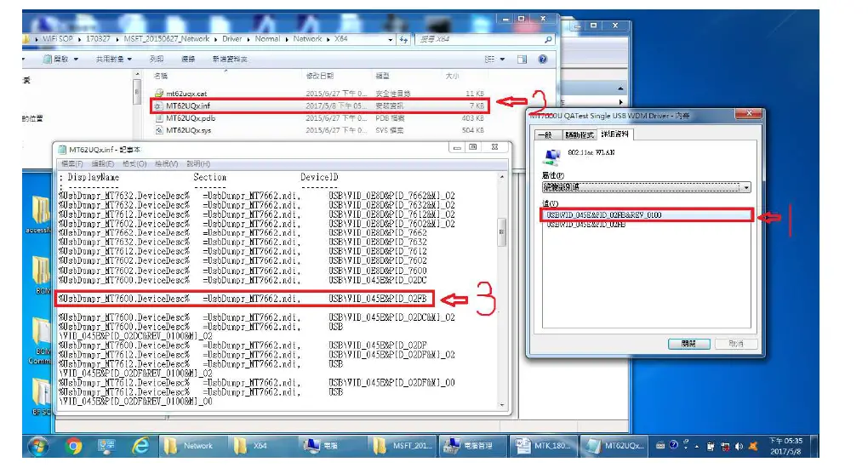The height and width of the screenshot is (468, 868).
Task: Open the view options dropdown arrow
Action: coord(503,60)
